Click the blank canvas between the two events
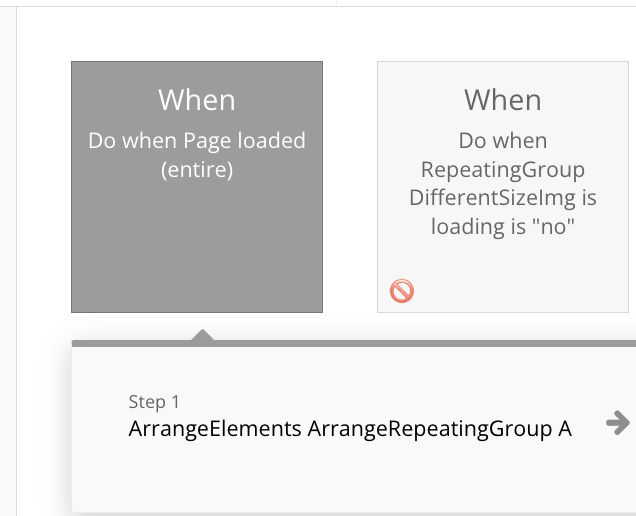Viewport: 636px width, 516px height. pos(350,187)
